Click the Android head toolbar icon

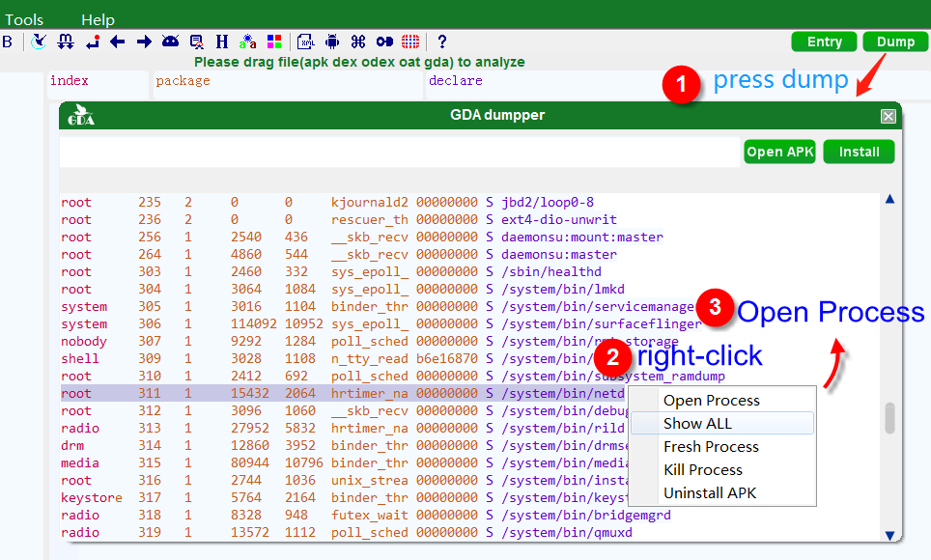[170, 42]
